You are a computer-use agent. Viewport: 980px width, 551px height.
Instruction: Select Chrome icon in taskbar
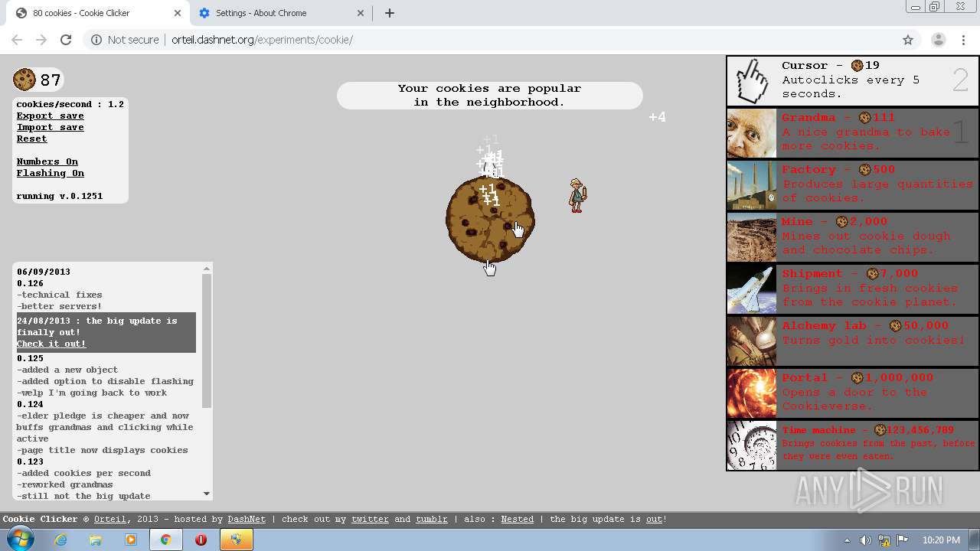coord(166,540)
